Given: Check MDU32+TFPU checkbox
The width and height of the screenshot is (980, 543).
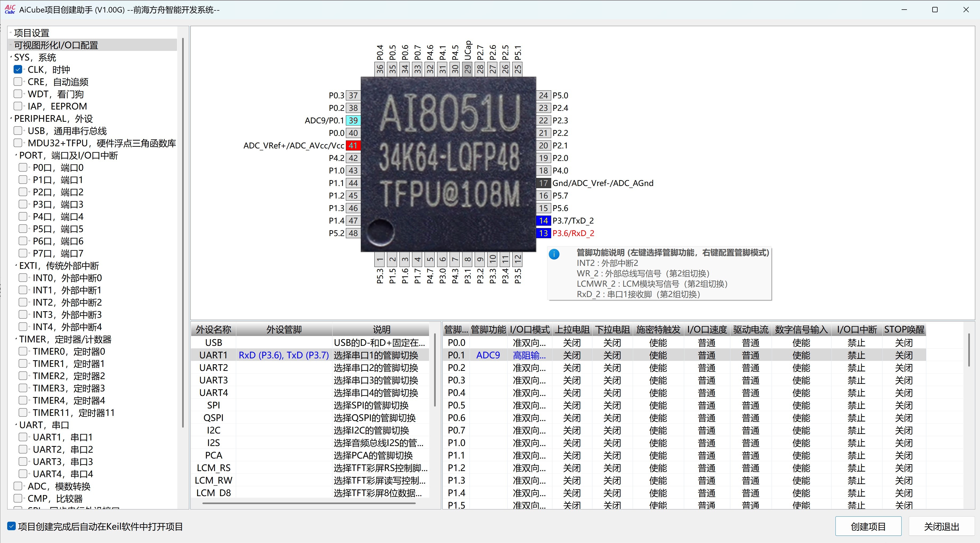Looking at the screenshot, I should (18, 143).
